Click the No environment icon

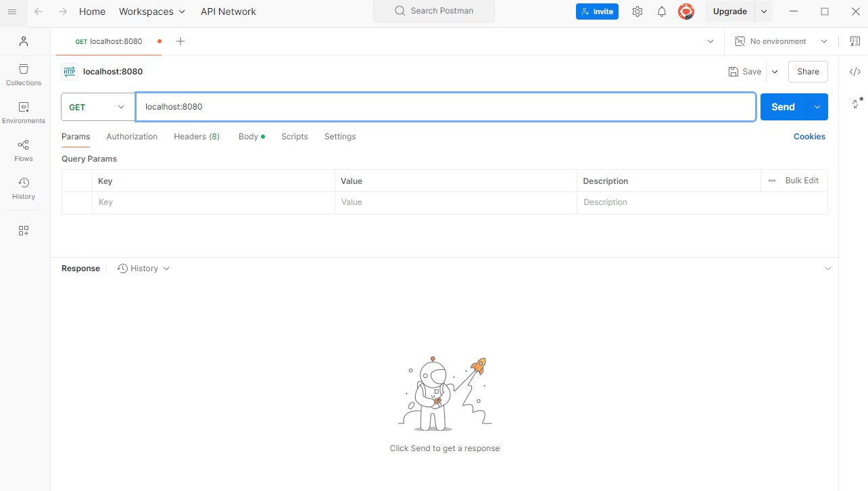click(740, 41)
